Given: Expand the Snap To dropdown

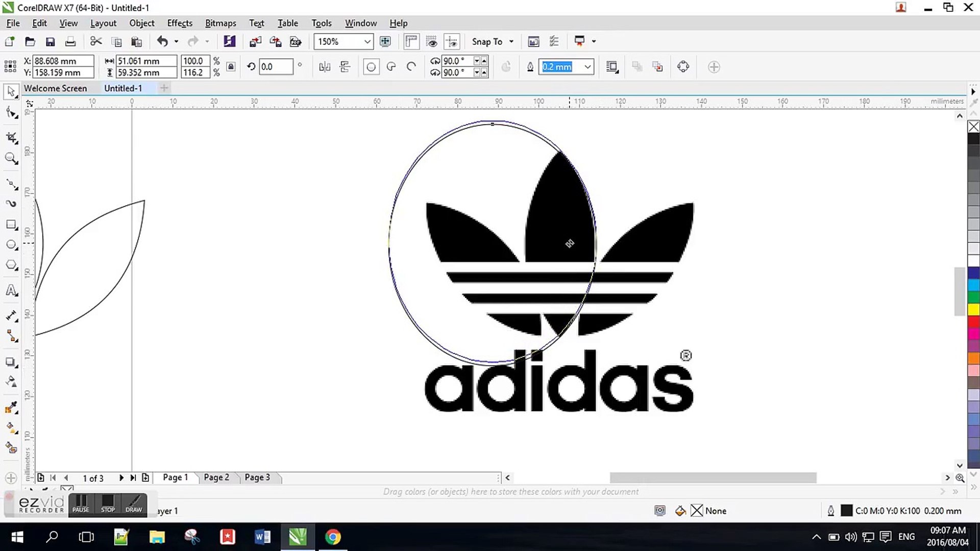Looking at the screenshot, I should pos(511,42).
